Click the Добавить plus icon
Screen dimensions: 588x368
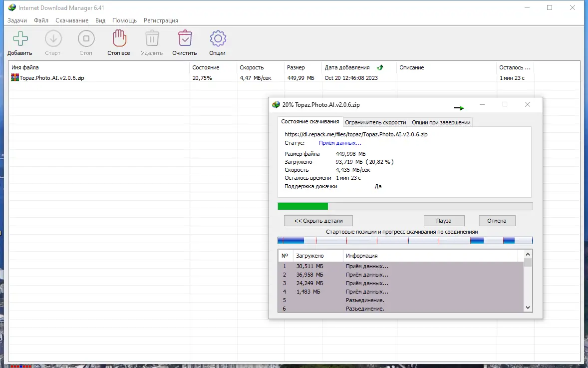20,38
